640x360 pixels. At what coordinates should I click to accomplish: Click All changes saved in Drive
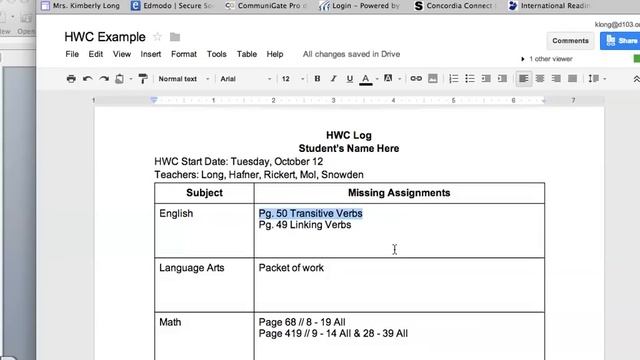click(x=351, y=54)
